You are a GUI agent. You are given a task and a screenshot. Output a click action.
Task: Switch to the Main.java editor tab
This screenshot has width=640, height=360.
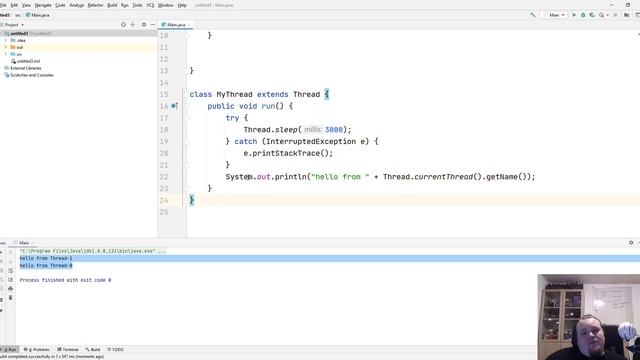176,25
